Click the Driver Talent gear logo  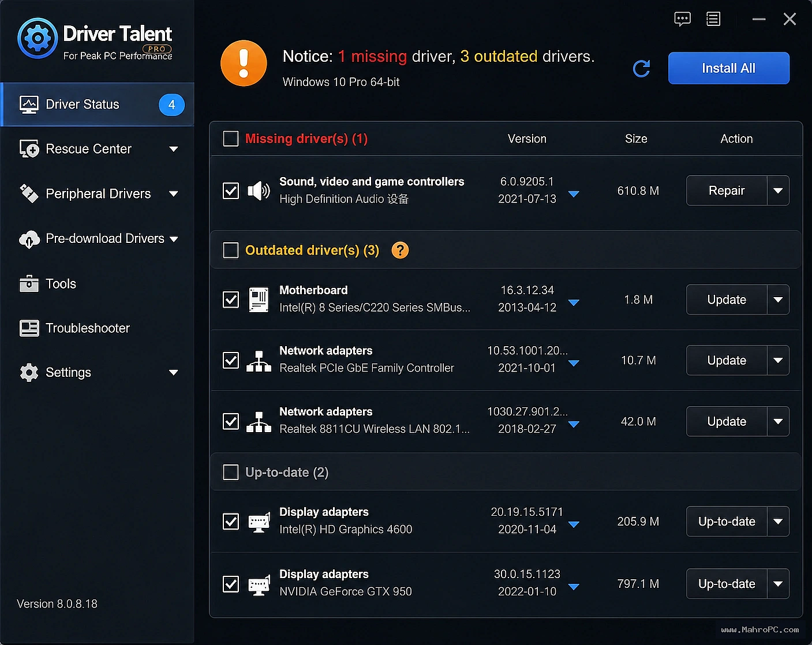coord(38,39)
